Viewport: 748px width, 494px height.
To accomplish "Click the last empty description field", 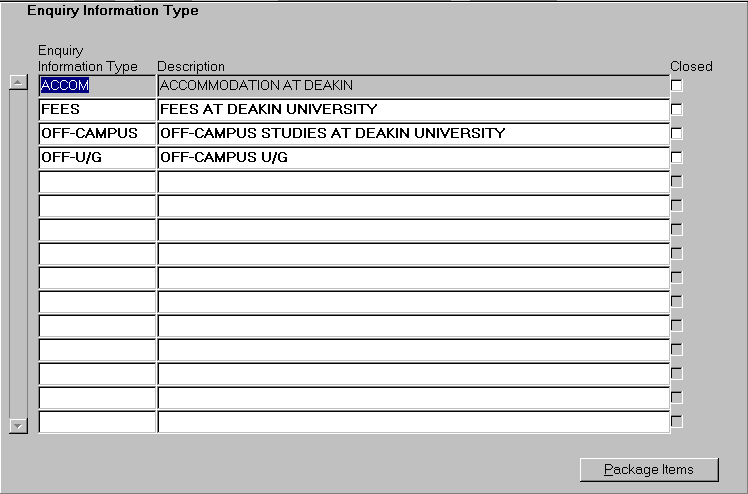I will point(412,422).
